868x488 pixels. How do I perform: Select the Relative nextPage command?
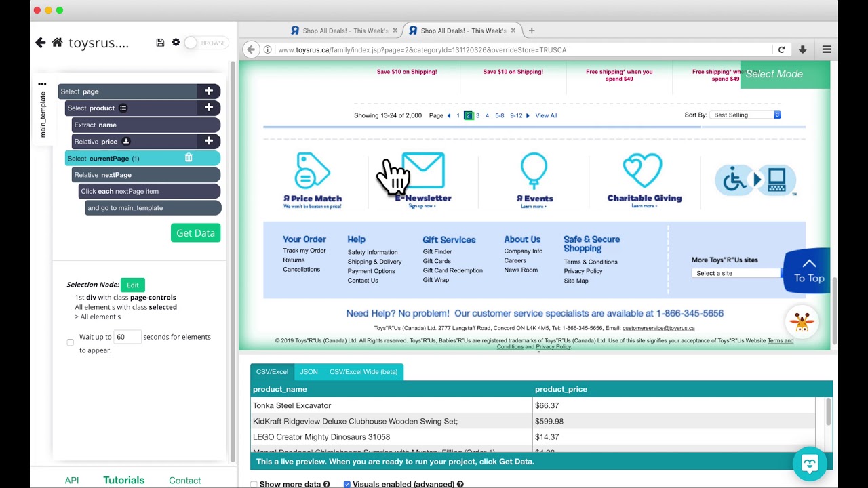pos(146,175)
